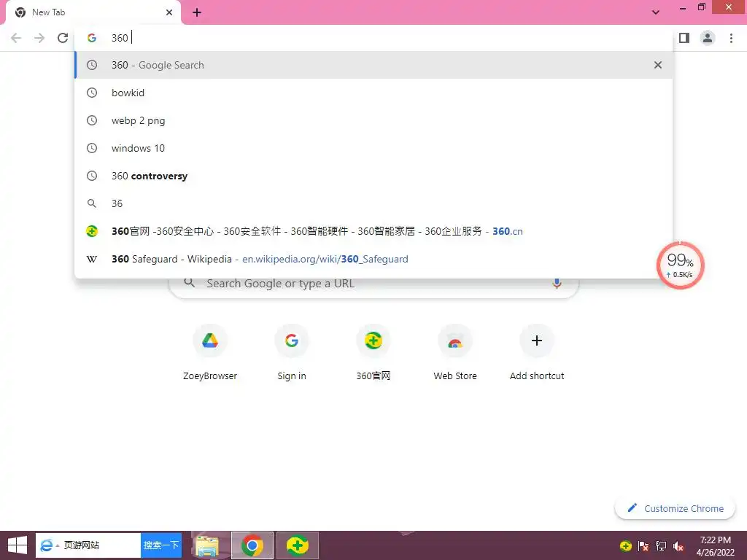Pick the 'windows 10' suggestion
This screenshot has height=560, width=747.
(x=373, y=148)
